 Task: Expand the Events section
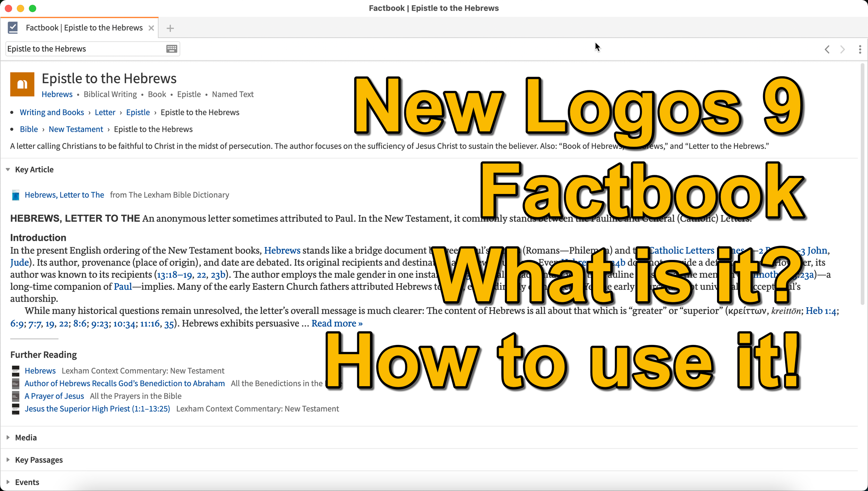pos(8,482)
